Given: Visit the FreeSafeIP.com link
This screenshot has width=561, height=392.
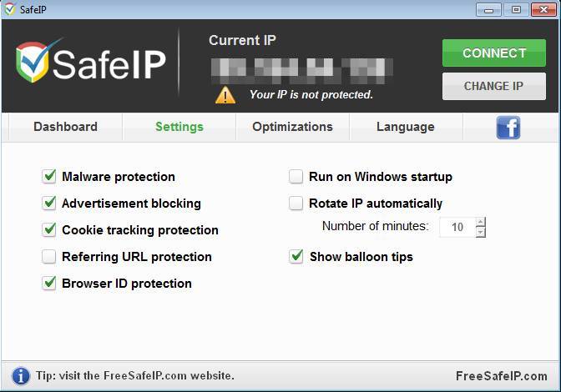Looking at the screenshot, I should [502, 376].
